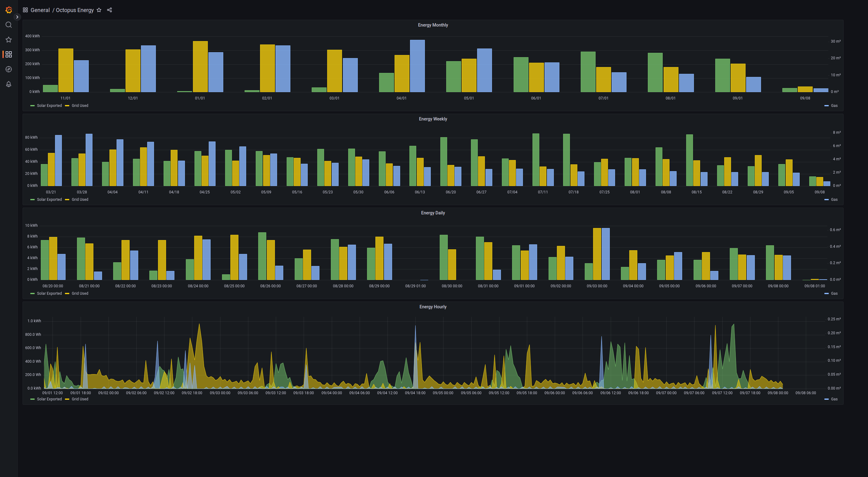
Task: Open the Energy Daily panel title menu
Action: [x=433, y=213]
